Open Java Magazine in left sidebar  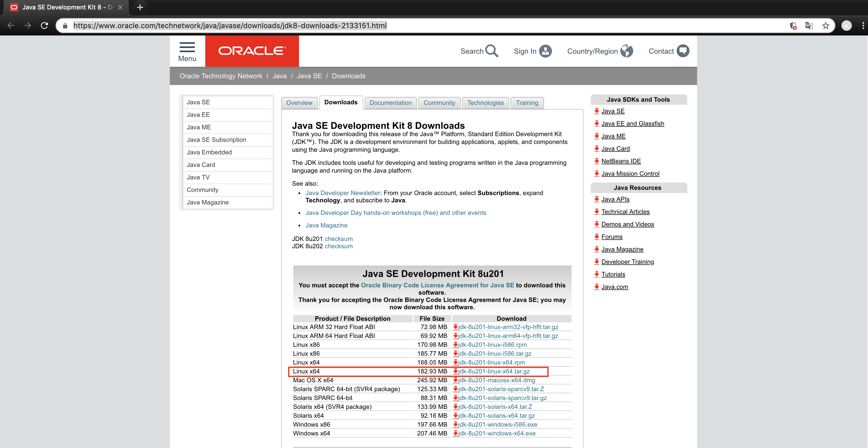pos(227,202)
